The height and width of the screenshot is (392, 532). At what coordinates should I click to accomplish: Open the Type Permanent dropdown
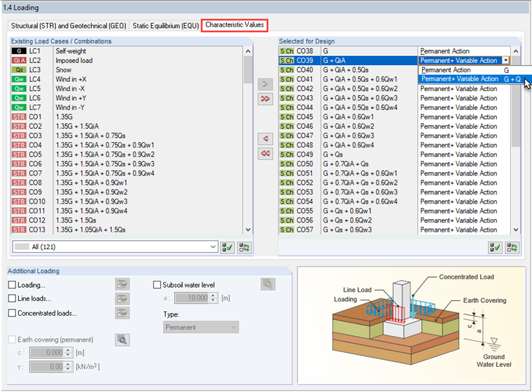point(201,327)
